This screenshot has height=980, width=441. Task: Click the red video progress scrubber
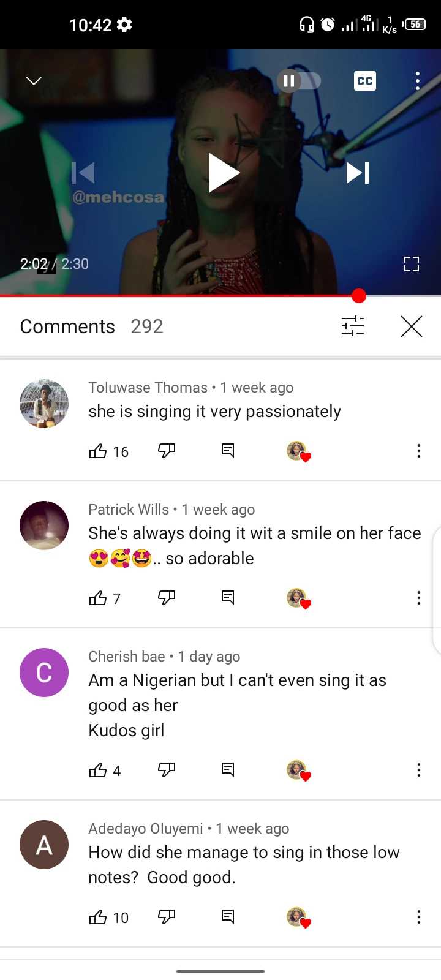click(359, 296)
